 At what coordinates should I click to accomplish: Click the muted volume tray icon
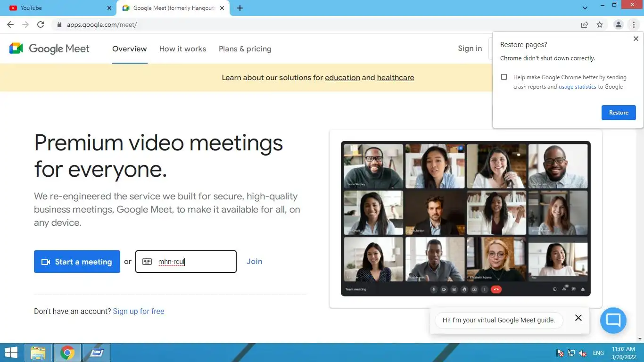pyautogui.click(x=583, y=353)
